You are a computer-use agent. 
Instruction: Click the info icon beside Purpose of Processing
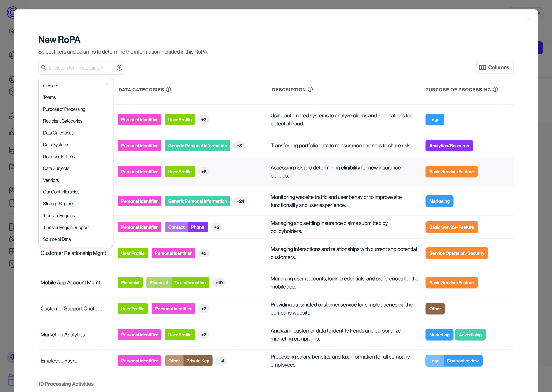point(496,89)
